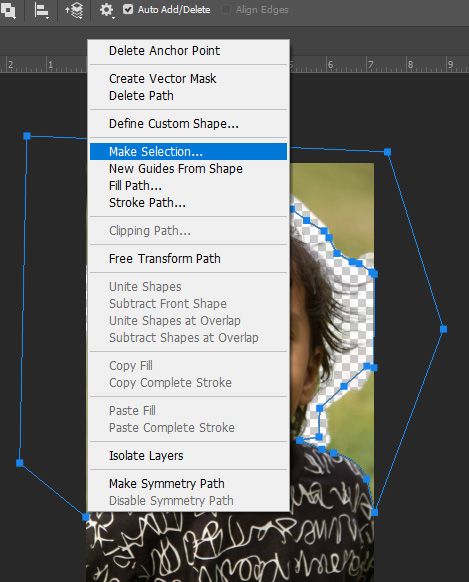Expand the gear icon dropdown arrow
This screenshot has width=469, height=582.
coord(113,17)
